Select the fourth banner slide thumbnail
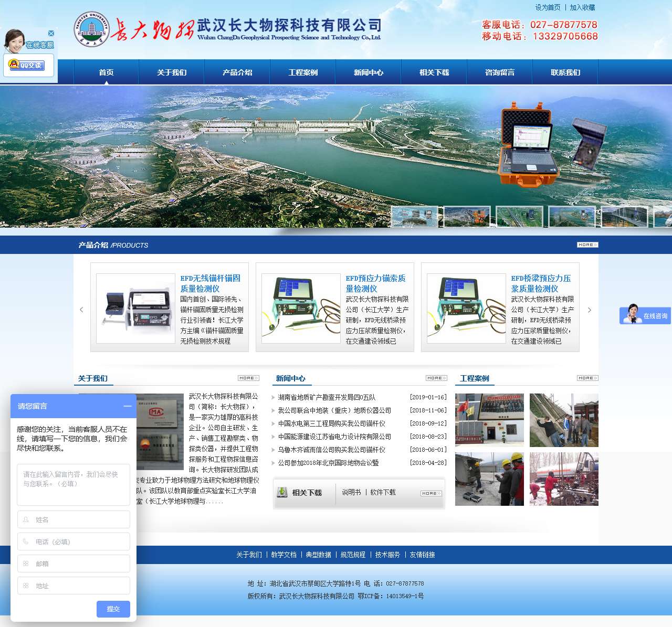This screenshot has height=627, width=672. [x=572, y=217]
